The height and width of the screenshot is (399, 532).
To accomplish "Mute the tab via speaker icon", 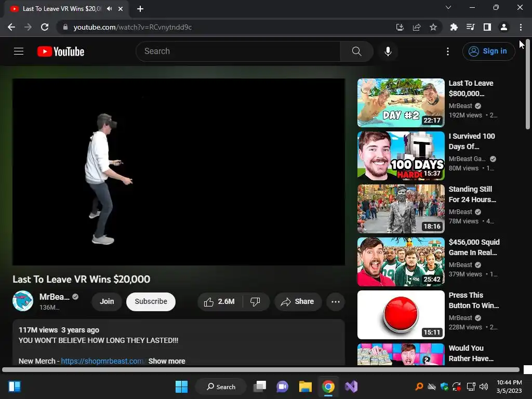I will pyautogui.click(x=109, y=8).
